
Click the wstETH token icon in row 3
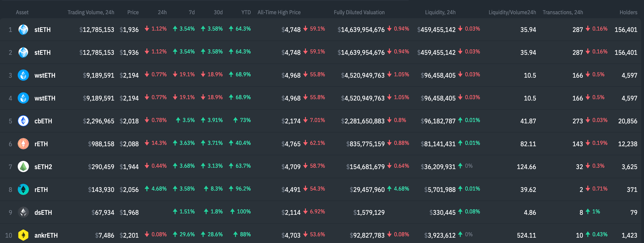pyautogui.click(x=23, y=75)
